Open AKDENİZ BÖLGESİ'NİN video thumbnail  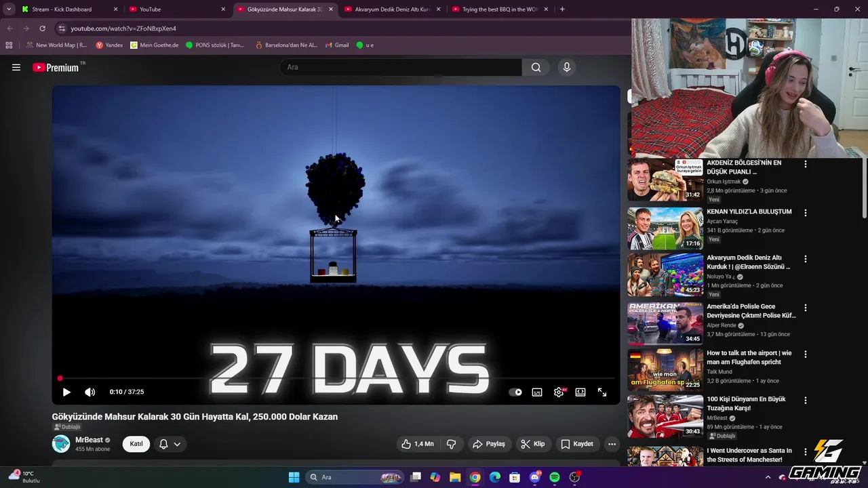point(665,180)
